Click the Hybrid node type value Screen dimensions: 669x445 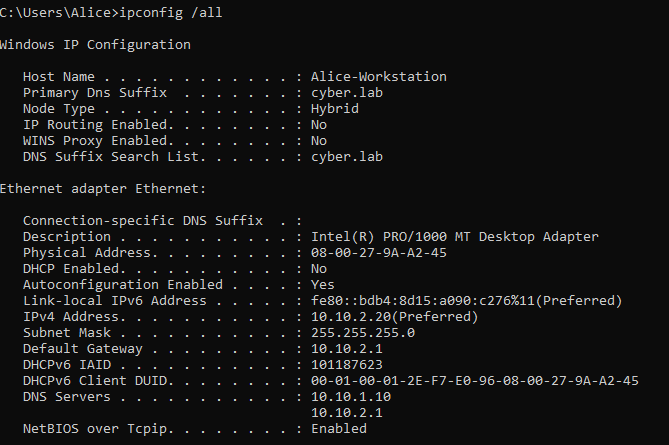tap(335, 108)
